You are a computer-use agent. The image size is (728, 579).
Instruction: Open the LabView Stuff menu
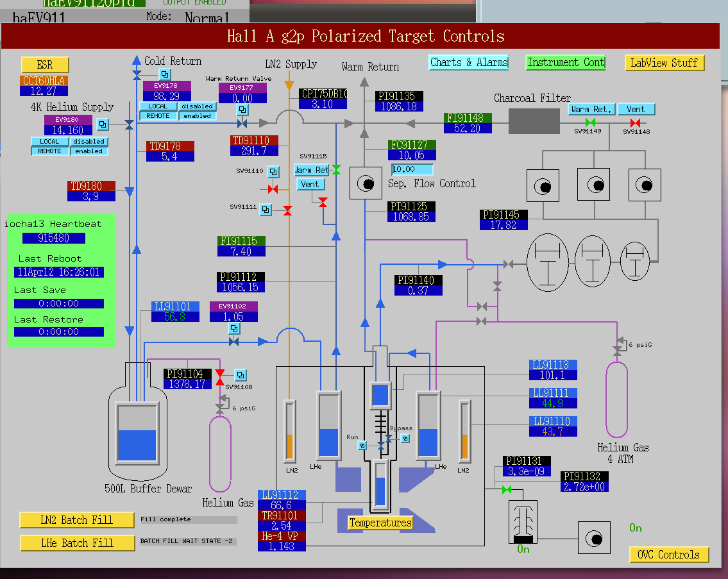click(665, 63)
